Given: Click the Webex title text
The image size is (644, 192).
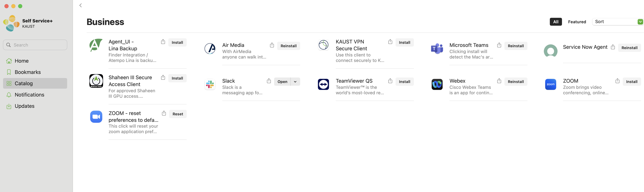Looking at the screenshot, I should point(457,81).
